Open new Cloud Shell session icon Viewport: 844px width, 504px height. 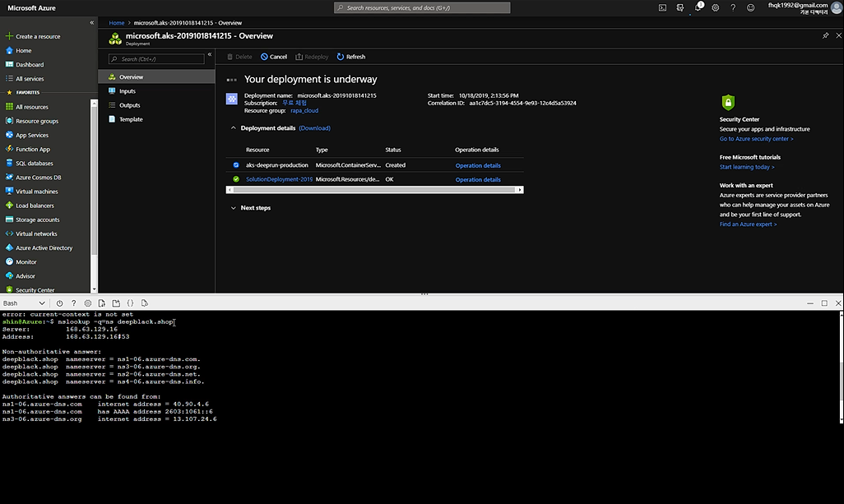click(x=116, y=303)
